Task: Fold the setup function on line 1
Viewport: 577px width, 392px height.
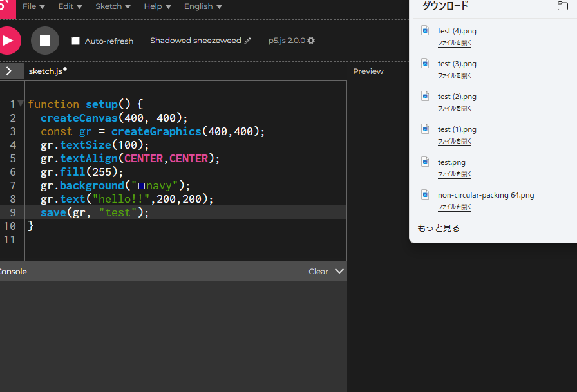Action: (x=21, y=104)
